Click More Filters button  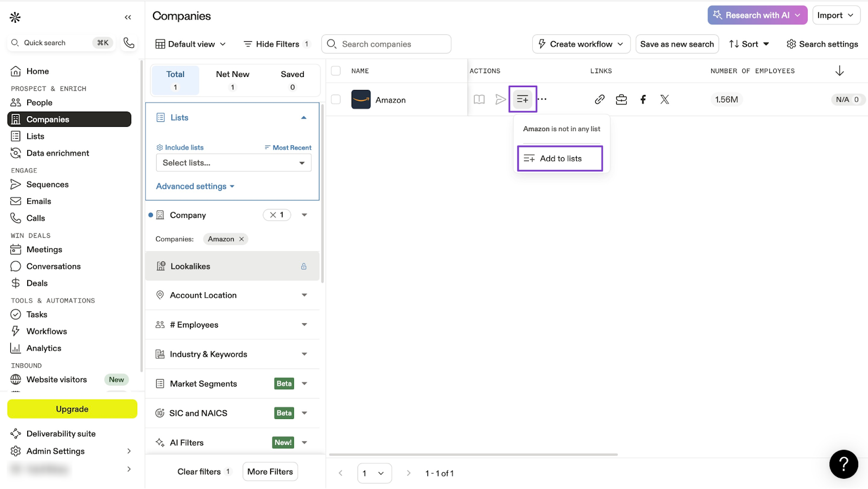pos(270,472)
